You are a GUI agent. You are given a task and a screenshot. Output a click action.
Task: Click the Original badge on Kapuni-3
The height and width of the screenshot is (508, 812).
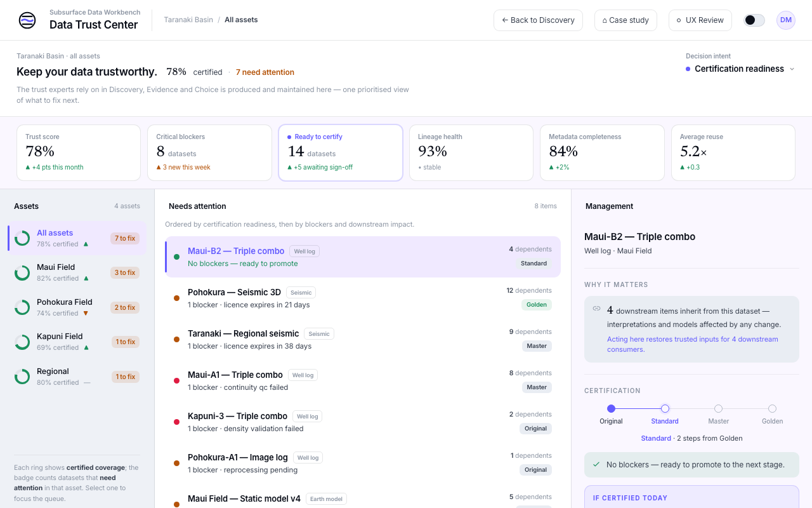(535, 429)
